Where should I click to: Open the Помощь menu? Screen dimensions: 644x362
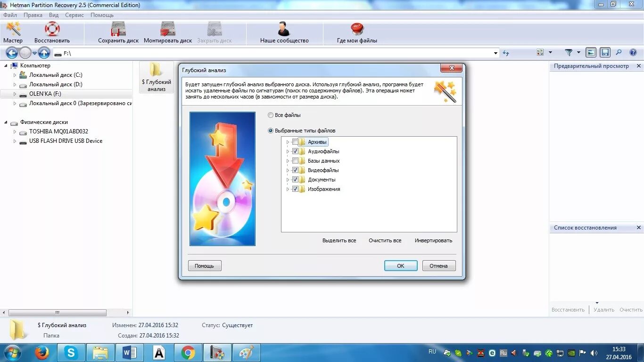102,15
